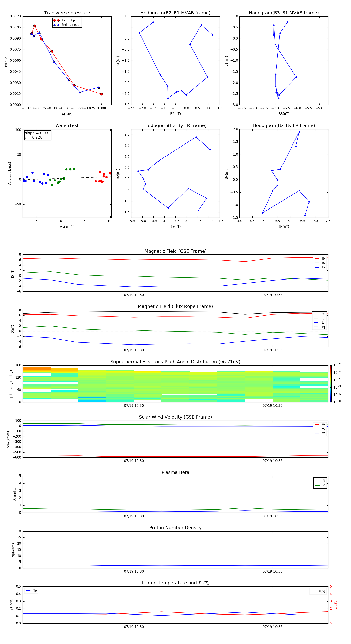Click the 07/19 10:35 tick on GSE magnetic plot
This screenshot has height=644, width=351.
pos(273,295)
